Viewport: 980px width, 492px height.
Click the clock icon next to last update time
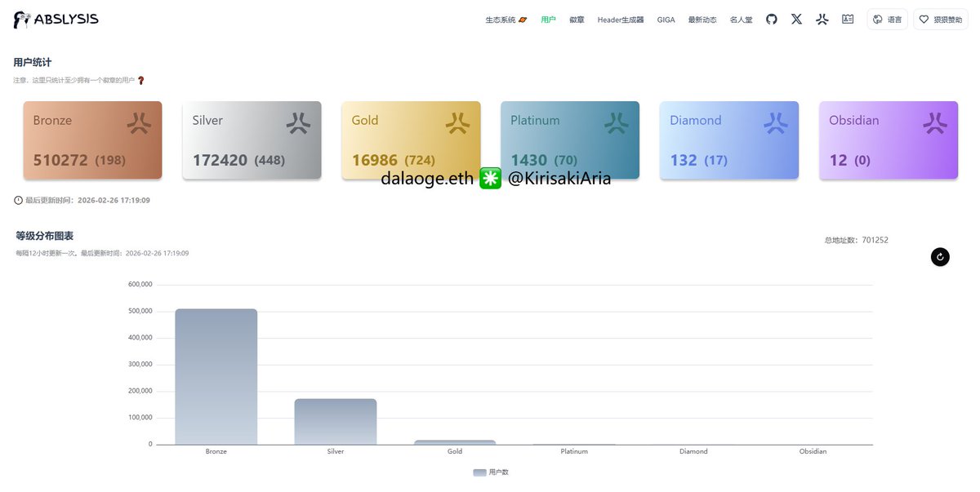[17, 199]
